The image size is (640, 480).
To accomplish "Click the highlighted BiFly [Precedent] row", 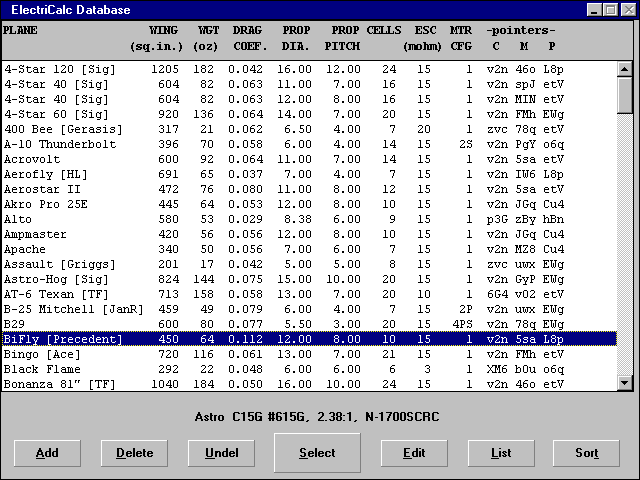I will pos(309,339).
